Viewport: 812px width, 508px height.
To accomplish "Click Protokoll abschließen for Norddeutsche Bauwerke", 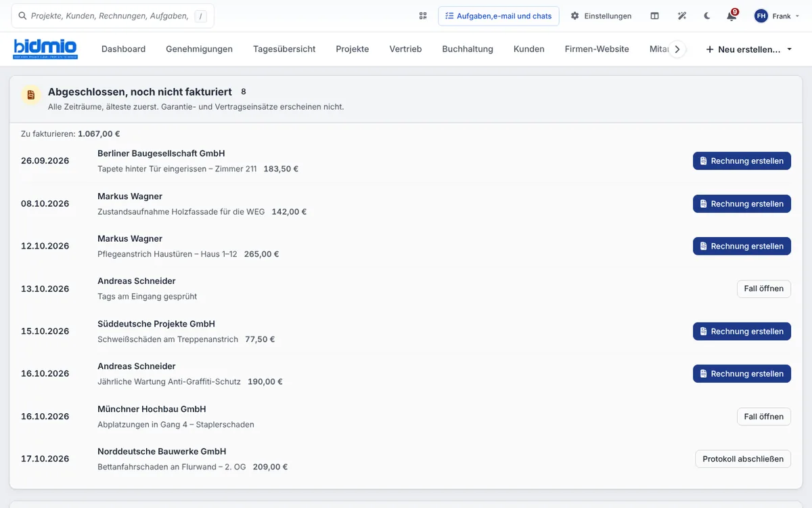I will 743,459.
